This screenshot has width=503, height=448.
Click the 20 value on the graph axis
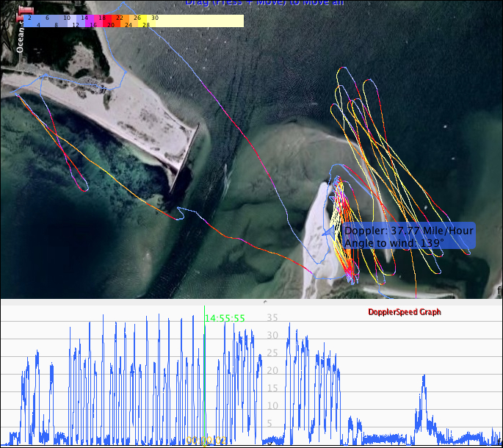(272, 370)
